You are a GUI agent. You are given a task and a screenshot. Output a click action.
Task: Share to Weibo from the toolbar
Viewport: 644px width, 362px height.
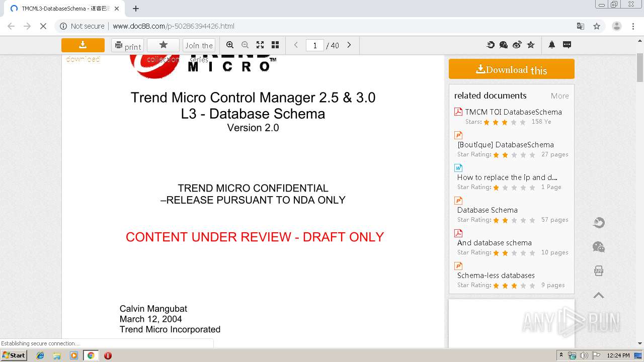(x=517, y=45)
